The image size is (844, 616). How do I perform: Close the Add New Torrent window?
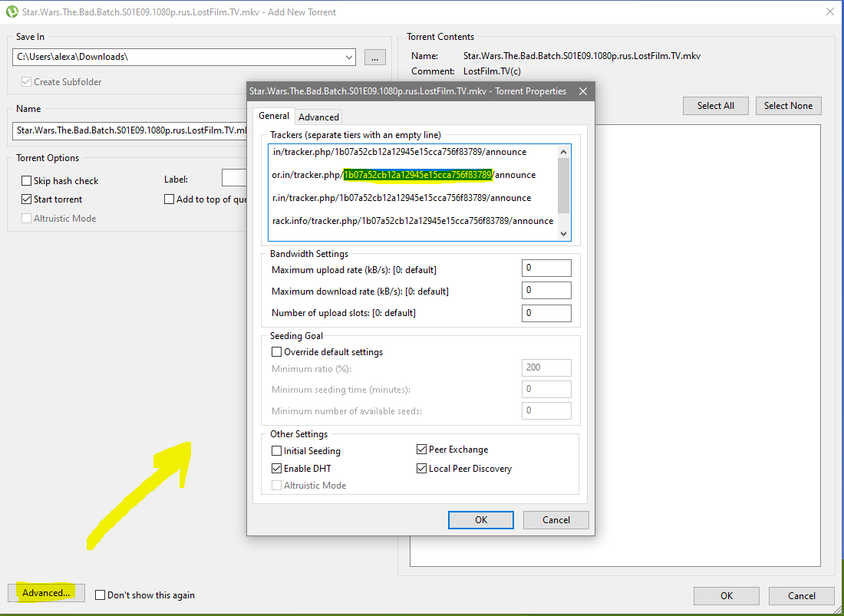(x=830, y=12)
